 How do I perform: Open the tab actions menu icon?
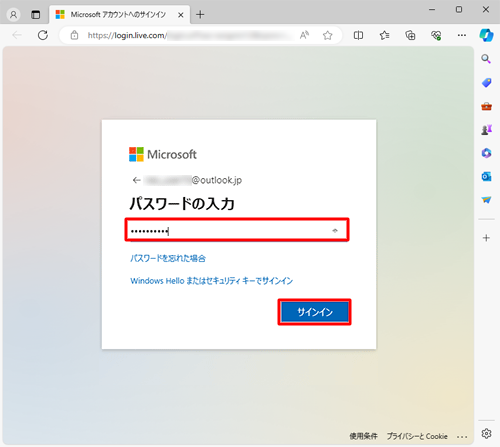[35, 15]
